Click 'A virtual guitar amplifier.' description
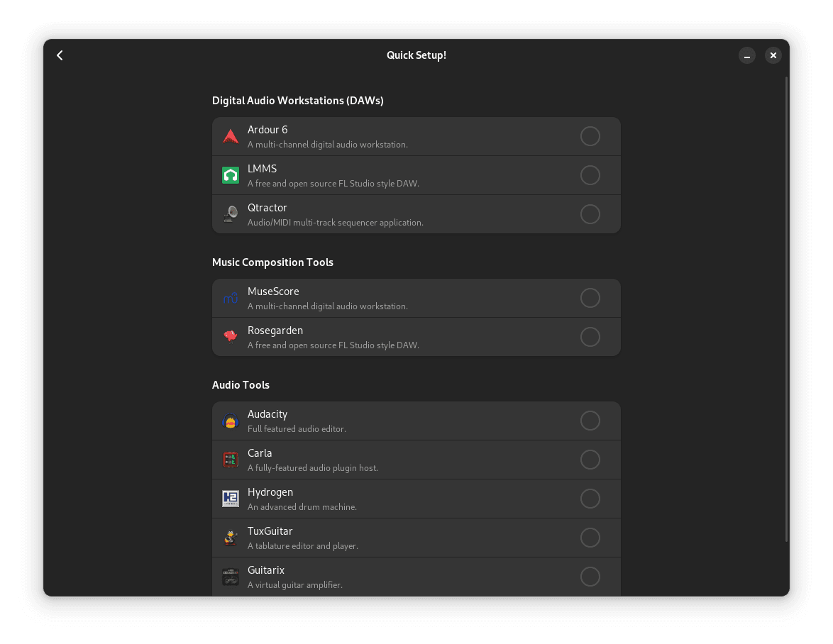Image resolution: width=833 pixels, height=644 pixels. (x=295, y=585)
